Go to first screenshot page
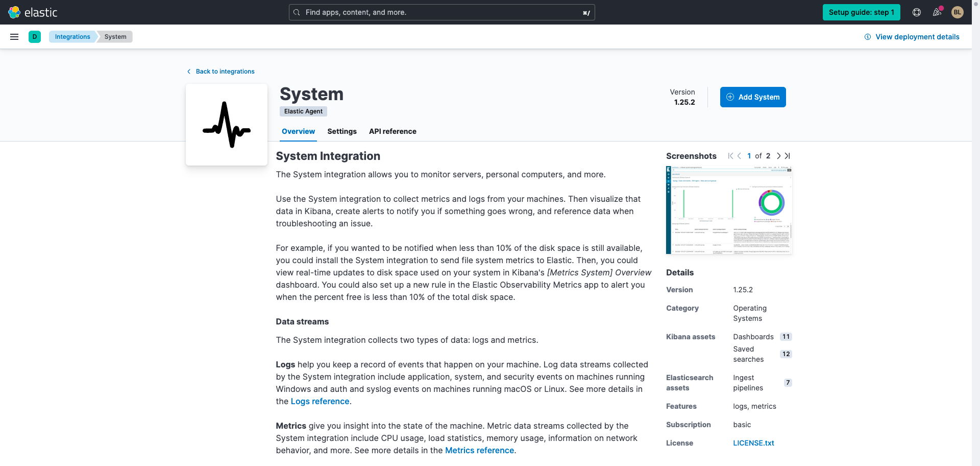 click(x=730, y=156)
